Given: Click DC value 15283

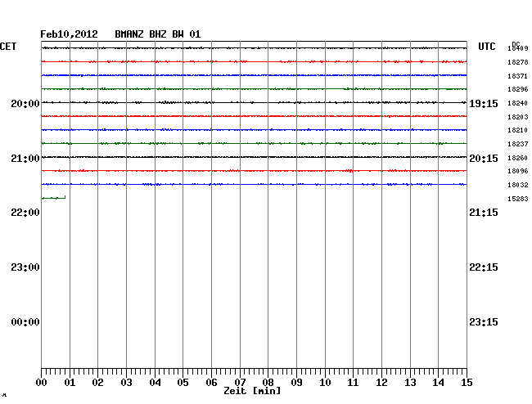Looking at the screenshot, I should 518,199.
